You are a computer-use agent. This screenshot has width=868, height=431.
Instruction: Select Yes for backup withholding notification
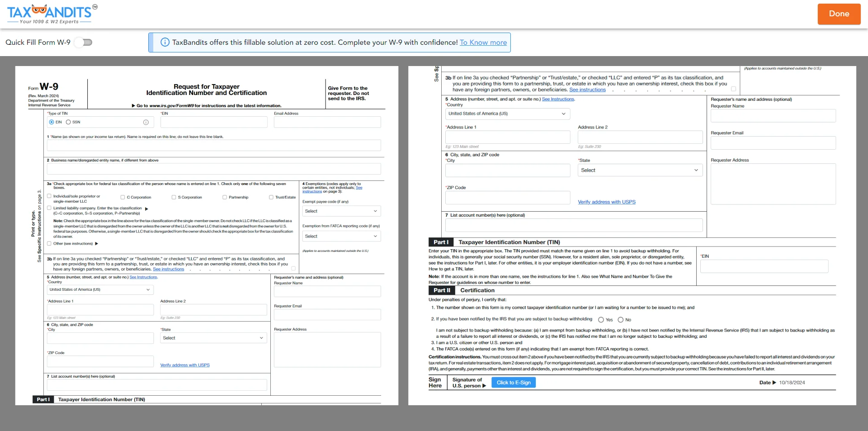[601, 320]
